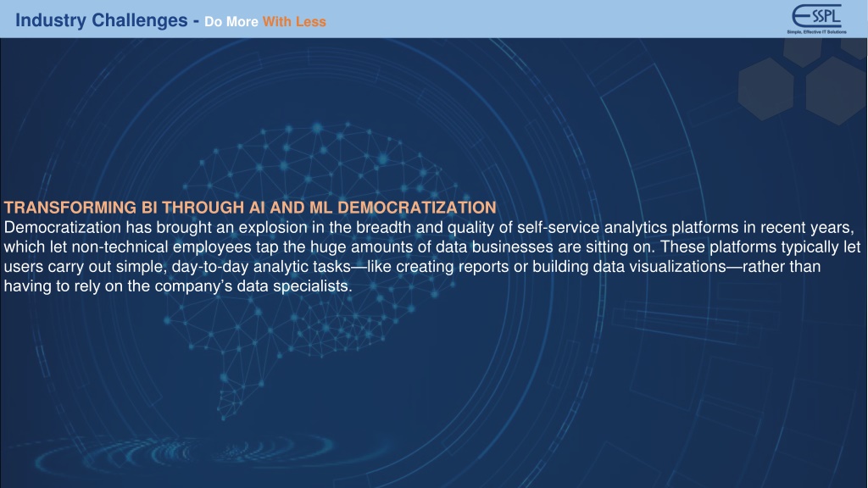Click the 'Simple, Effective IT Solutions' tagline
Screen dimensions: 868x488
coord(816,32)
